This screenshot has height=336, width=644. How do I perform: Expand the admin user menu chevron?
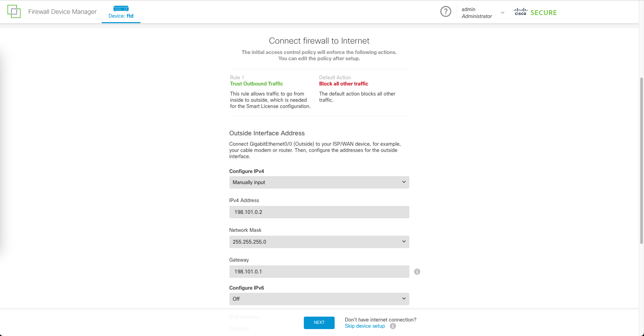click(x=502, y=13)
